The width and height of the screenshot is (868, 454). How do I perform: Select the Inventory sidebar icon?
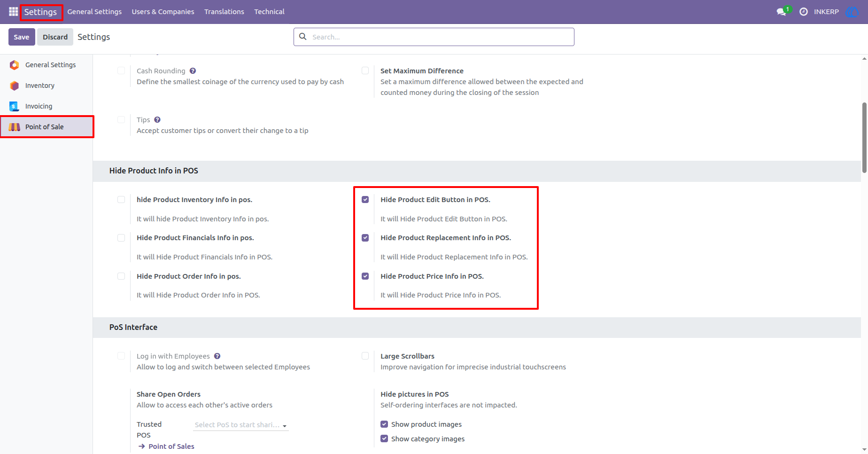(x=15, y=86)
